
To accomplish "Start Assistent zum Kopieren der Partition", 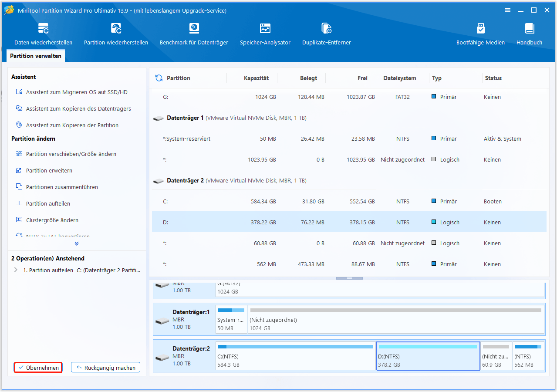I will (x=67, y=125).
